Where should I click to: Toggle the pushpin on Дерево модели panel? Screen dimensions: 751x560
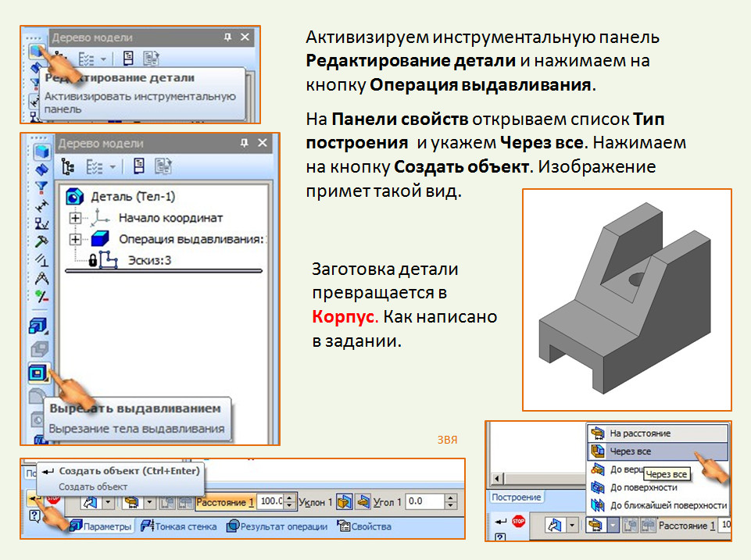245,141
